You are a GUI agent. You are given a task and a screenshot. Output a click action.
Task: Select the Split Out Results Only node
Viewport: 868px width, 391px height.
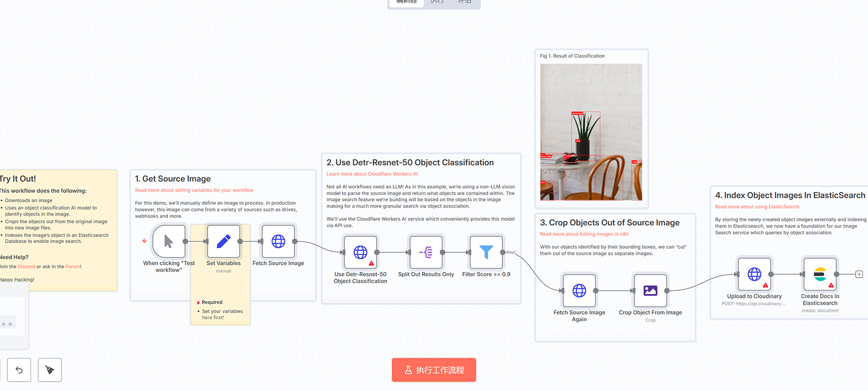(x=426, y=252)
